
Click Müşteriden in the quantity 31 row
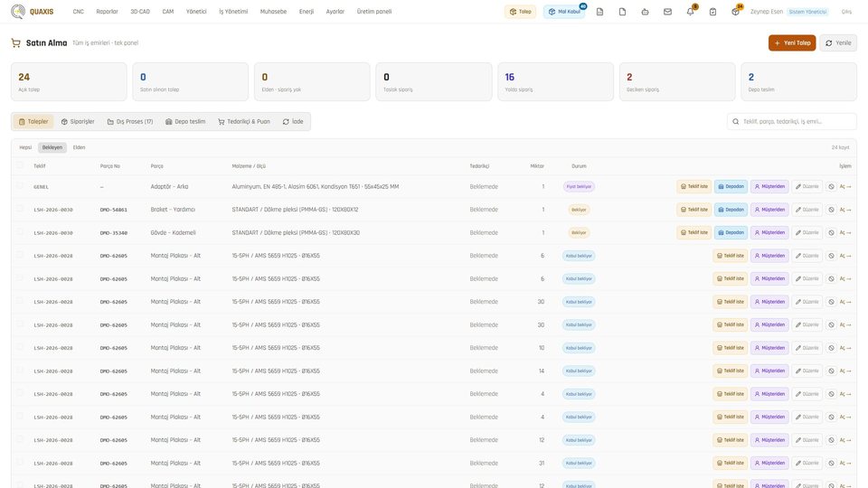769,463
